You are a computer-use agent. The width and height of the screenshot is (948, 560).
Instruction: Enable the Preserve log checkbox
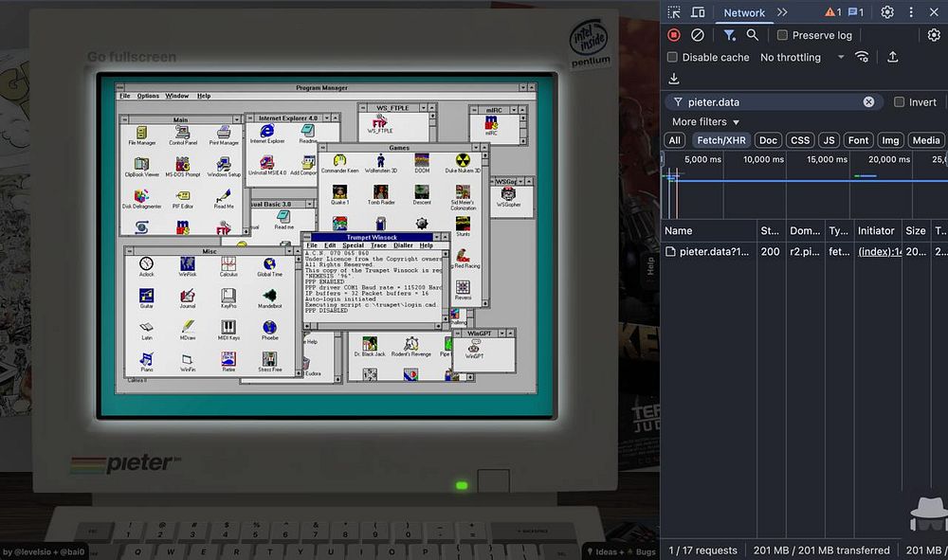[x=782, y=35]
